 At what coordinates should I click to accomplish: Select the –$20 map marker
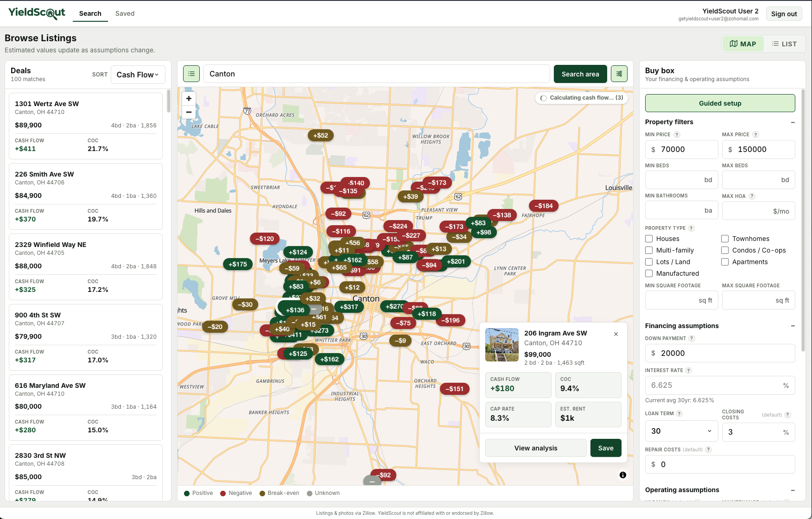point(215,327)
